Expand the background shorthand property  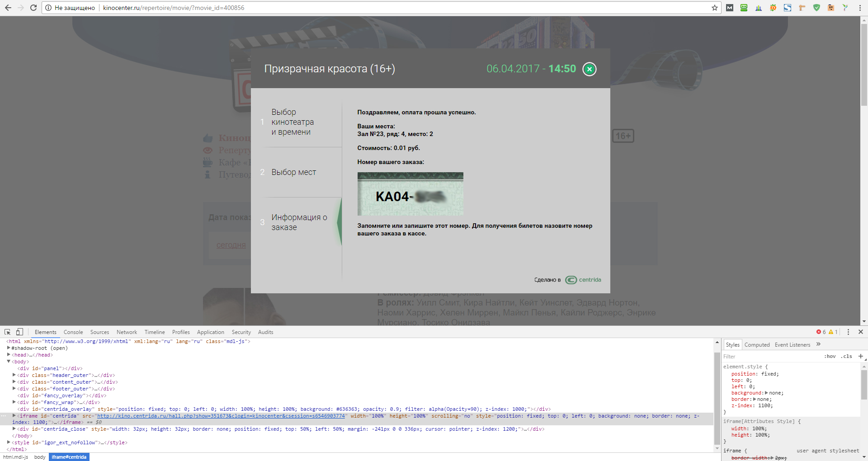click(x=766, y=393)
